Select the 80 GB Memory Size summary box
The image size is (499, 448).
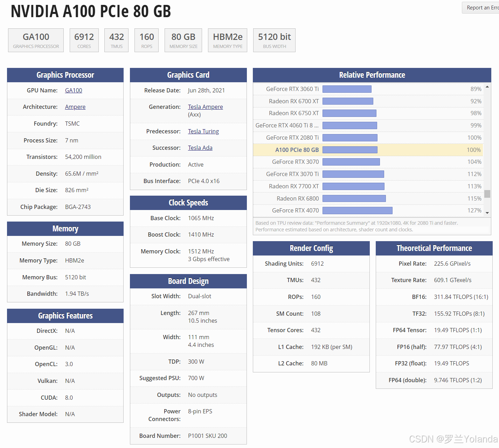pyautogui.click(x=183, y=40)
